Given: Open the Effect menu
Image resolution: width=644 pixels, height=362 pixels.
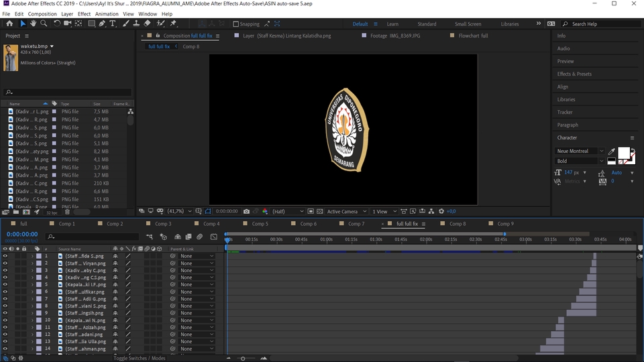Looking at the screenshot, I should [84, 14].
